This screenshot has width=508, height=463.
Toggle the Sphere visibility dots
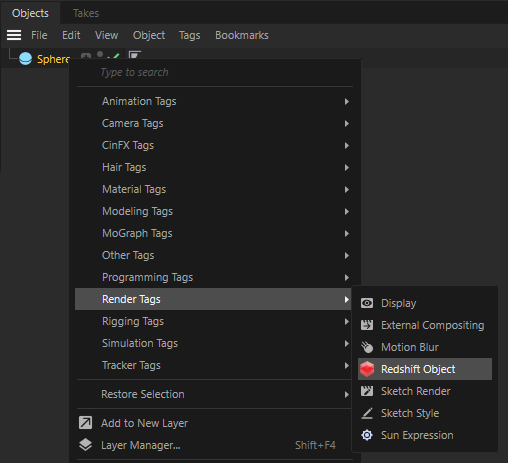click(x=100, y=54)
